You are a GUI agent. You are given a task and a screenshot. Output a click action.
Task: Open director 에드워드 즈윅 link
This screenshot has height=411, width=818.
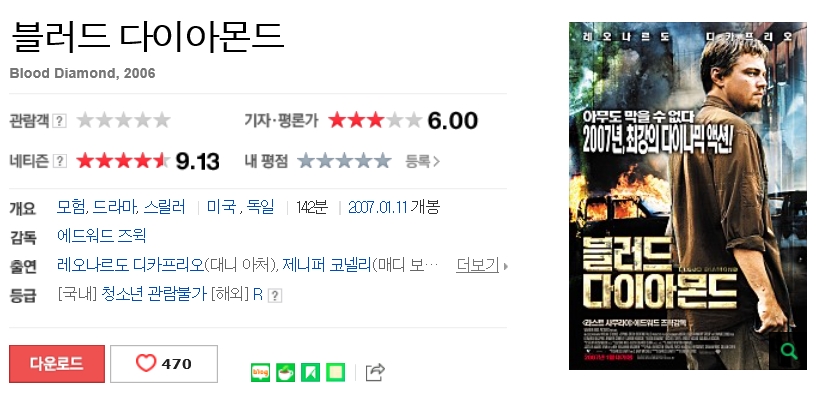pyautogui.click(x=102, y=236)
